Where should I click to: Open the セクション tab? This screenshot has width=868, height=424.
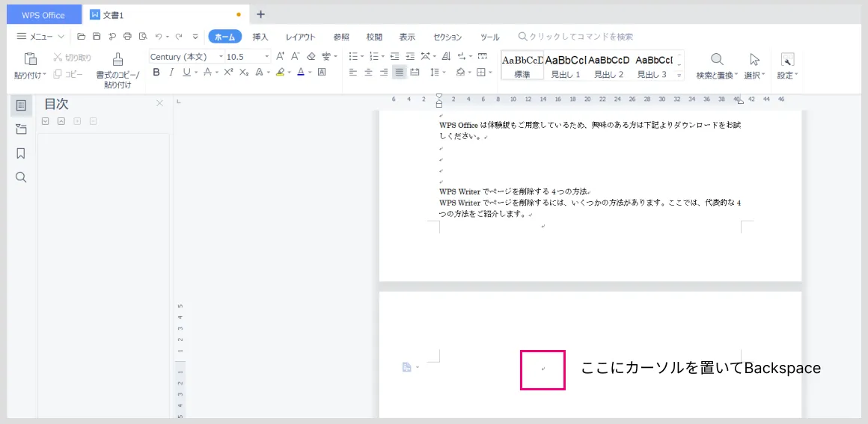(447, 37)
